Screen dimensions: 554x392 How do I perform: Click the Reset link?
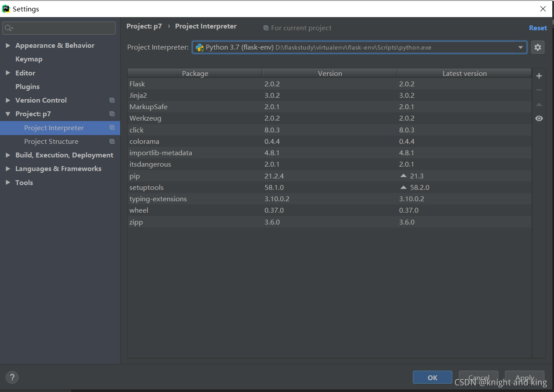[538, 28]
